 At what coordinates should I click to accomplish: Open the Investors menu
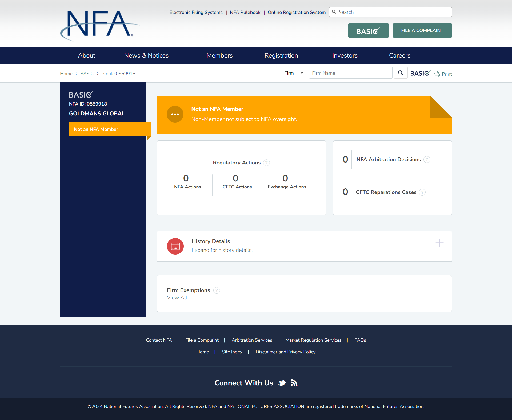pos(345,55)
